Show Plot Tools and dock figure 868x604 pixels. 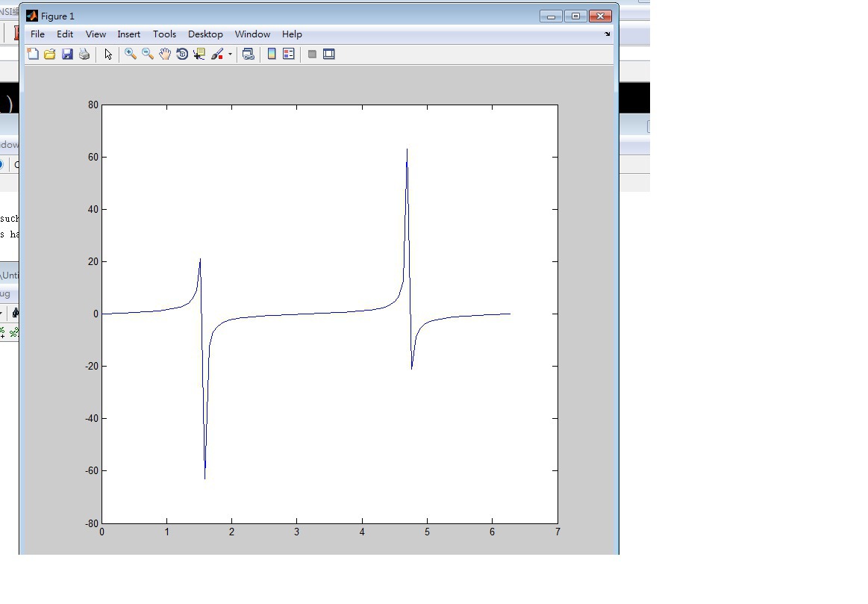click(329, 54)
